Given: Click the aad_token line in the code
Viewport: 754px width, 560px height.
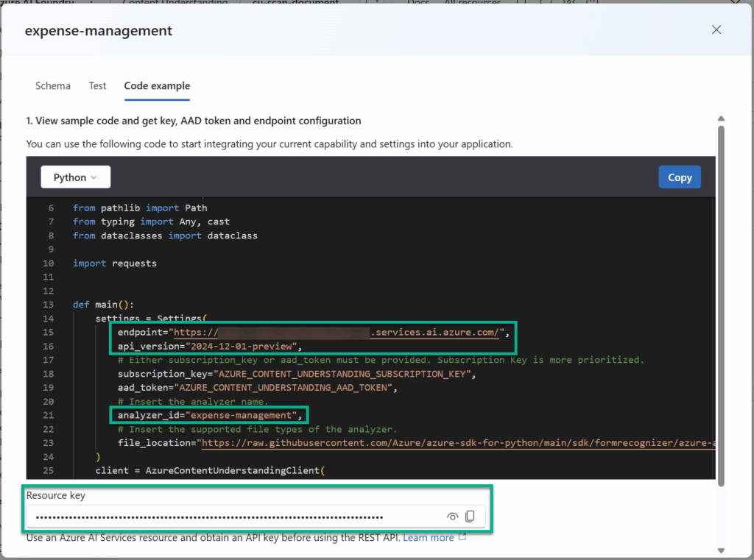Looking at the screenshot, I should pyautogui.click(x=257, y=387).
